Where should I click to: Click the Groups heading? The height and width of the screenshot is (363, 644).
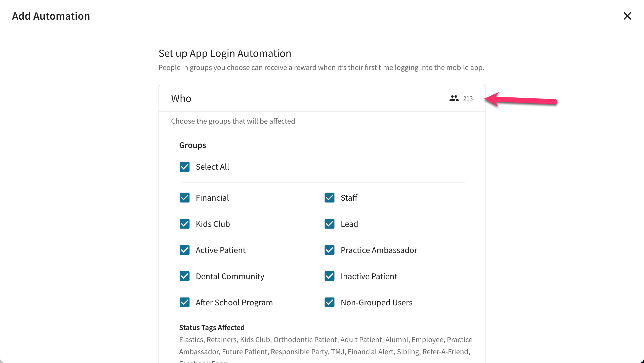pyautogui.click(x=192, y=145)
